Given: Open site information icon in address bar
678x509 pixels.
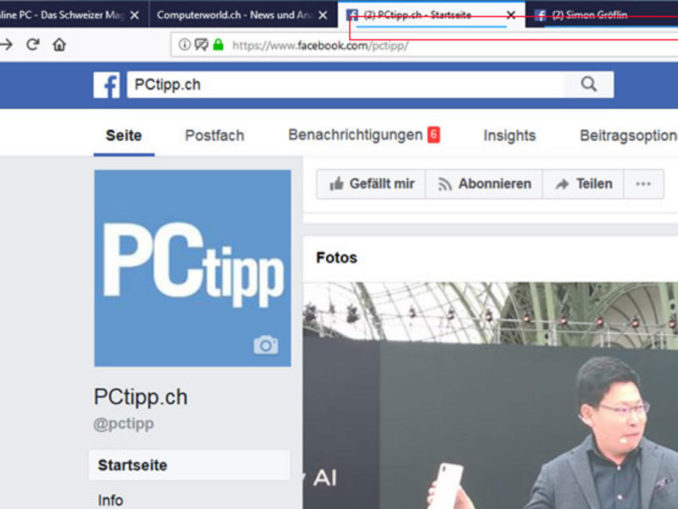Looking at the screenshot, I should [x=184, y=44].
